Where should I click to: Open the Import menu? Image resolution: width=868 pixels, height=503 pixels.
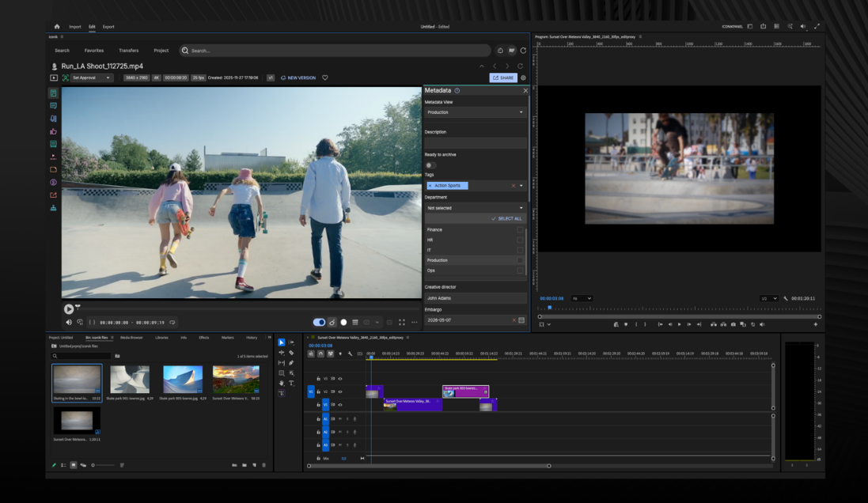click(x=74, y=27)
